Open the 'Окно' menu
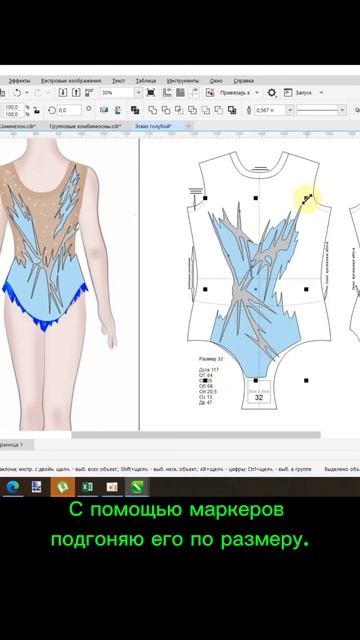 (x=216, y=81)
